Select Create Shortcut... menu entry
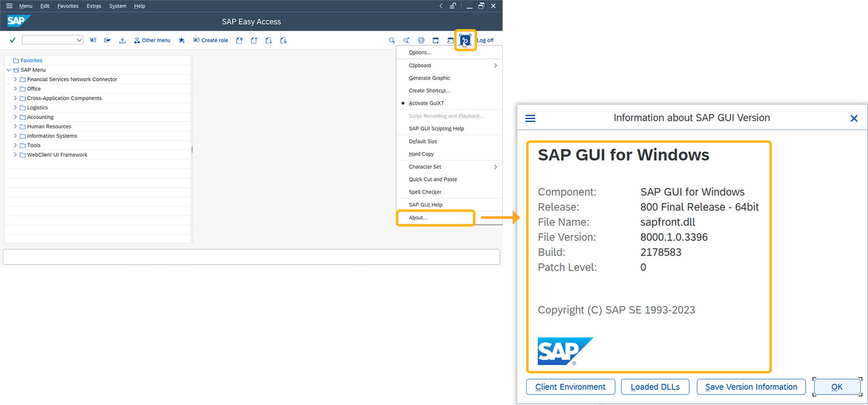This screenshot has width=868, height=405. click(449, 91)
